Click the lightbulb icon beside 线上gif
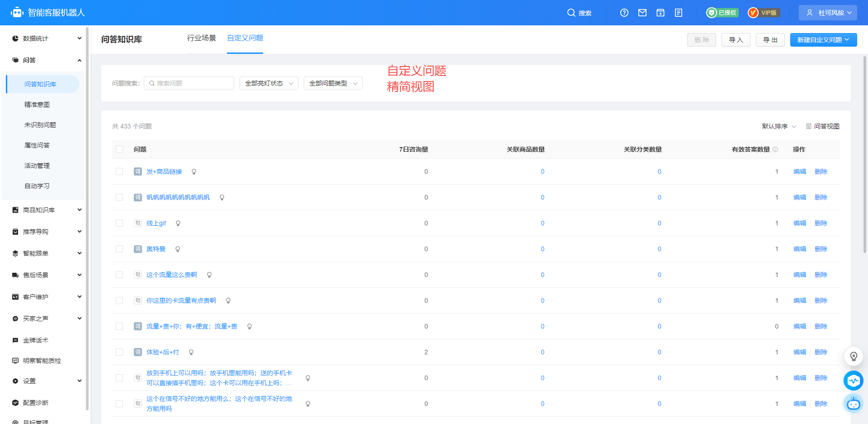This screenshot has height=424, width=868. coord(178,224)
